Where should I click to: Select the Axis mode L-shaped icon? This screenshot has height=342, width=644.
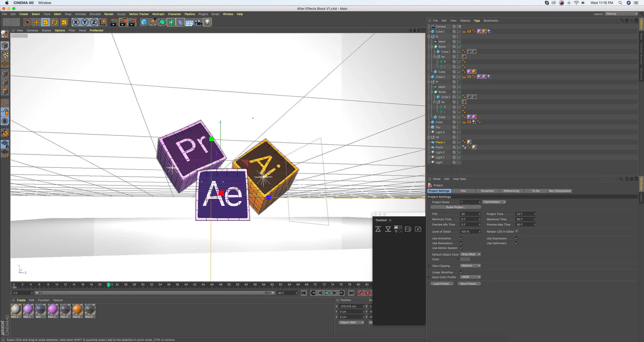coord(5,103)
